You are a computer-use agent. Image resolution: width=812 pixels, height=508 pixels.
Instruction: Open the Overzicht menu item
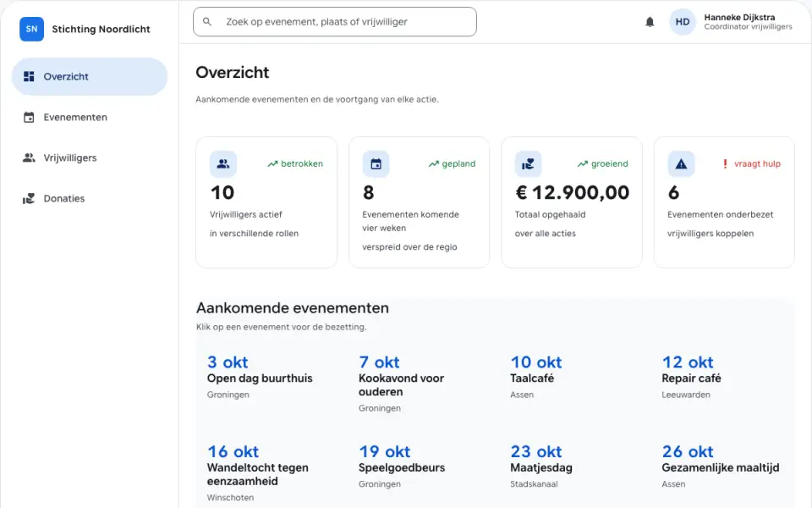click(x=90, y=77)
